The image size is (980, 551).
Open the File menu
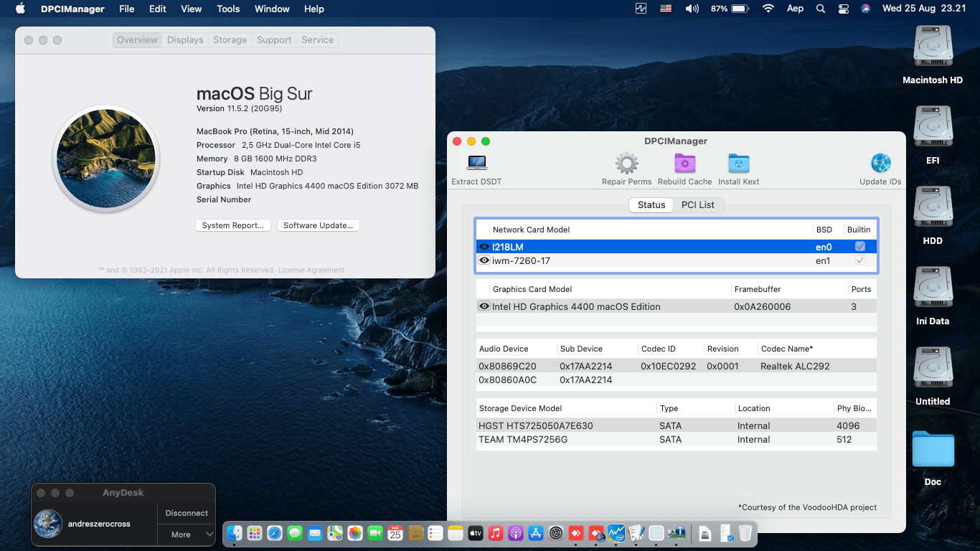[x=126, y=9]
